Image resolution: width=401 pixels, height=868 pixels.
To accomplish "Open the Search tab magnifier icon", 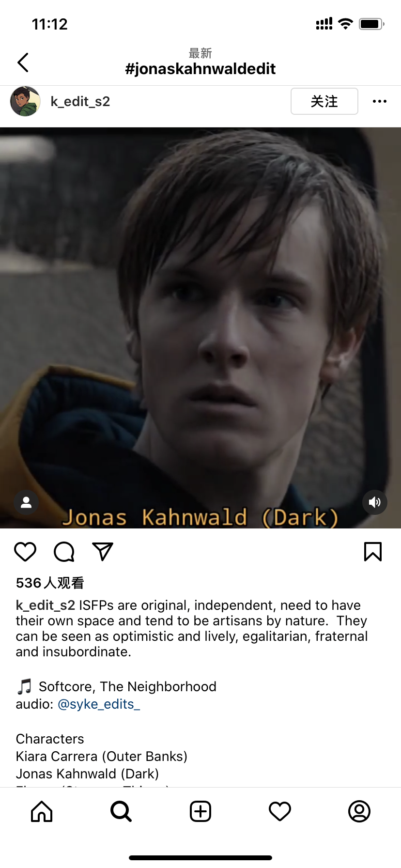I will point(121,811).
